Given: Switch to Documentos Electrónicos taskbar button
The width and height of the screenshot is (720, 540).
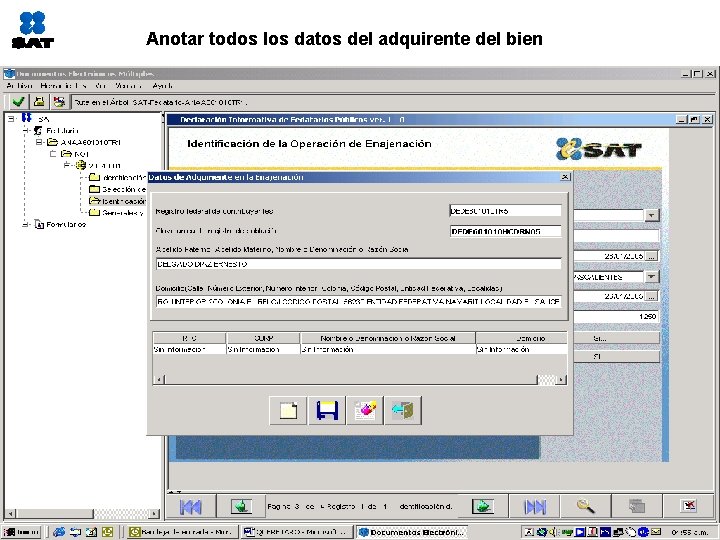Looking at the screenshot, I should (x=411, y=532).
